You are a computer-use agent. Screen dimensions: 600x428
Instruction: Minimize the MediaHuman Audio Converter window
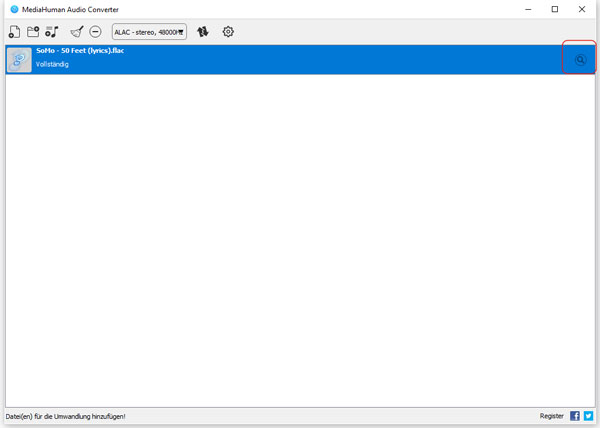click(x=527, y=9)
